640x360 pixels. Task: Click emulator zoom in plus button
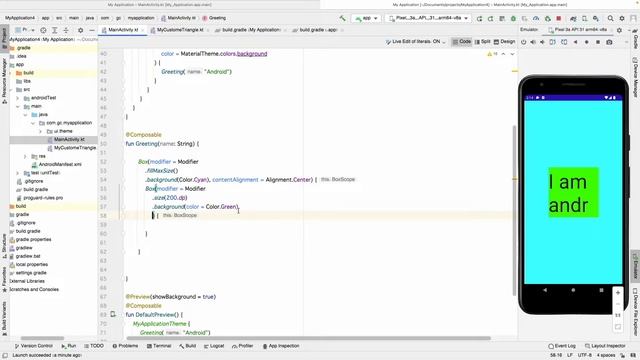coord(618,293)
